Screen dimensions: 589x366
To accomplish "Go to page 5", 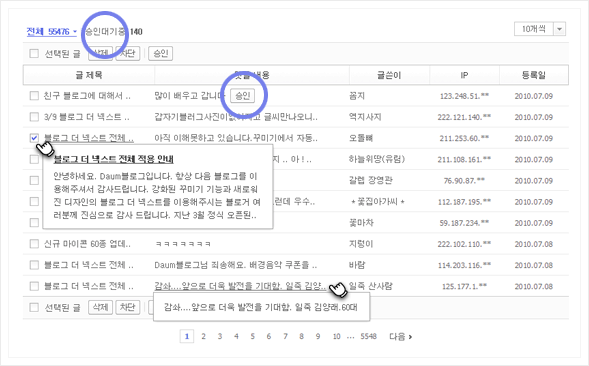I will 252,336.
